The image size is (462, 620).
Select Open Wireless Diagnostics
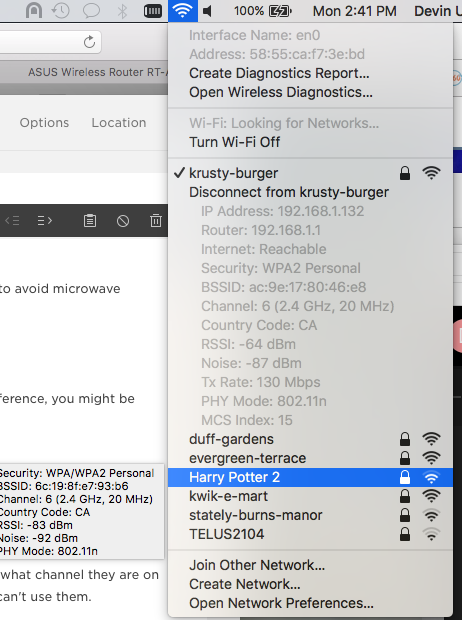tap(311, 92)
